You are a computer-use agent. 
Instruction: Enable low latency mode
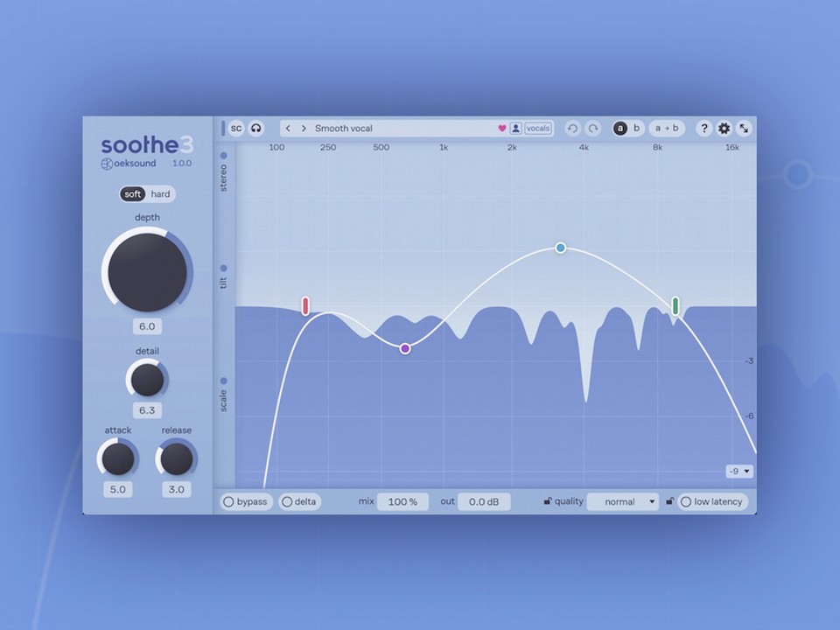tap(712, 501)
